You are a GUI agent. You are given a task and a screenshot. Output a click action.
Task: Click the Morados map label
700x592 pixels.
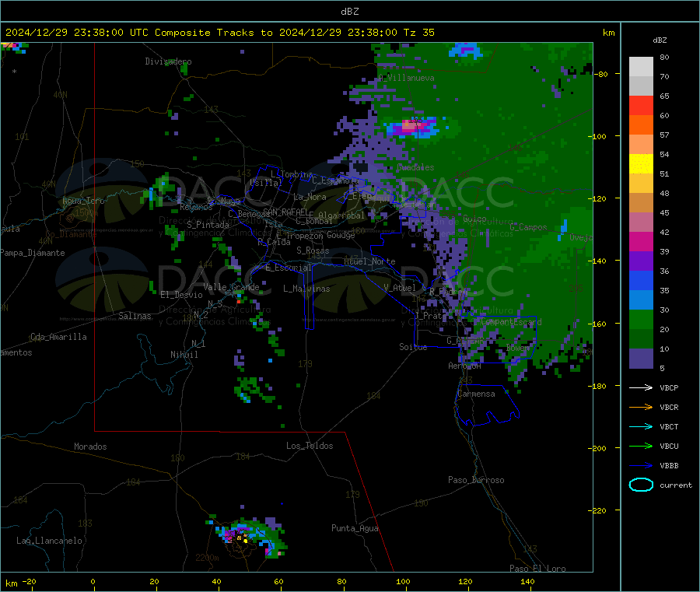click(91, 447)
